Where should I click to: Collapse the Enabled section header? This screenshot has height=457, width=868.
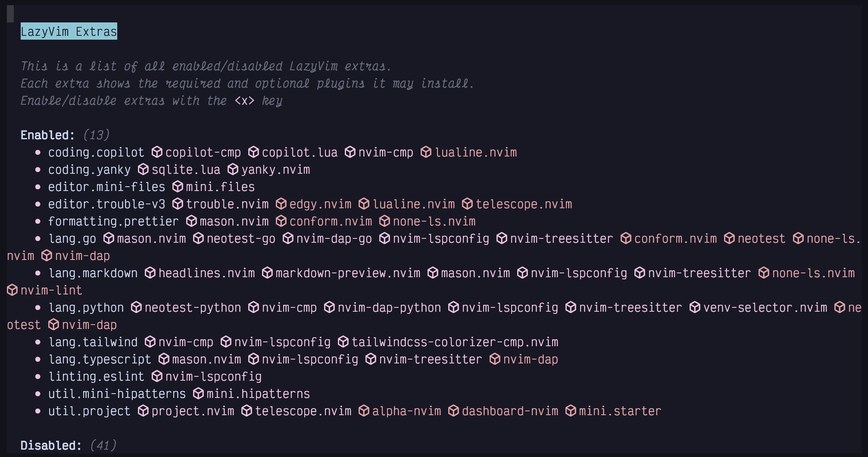coord(47,135)
